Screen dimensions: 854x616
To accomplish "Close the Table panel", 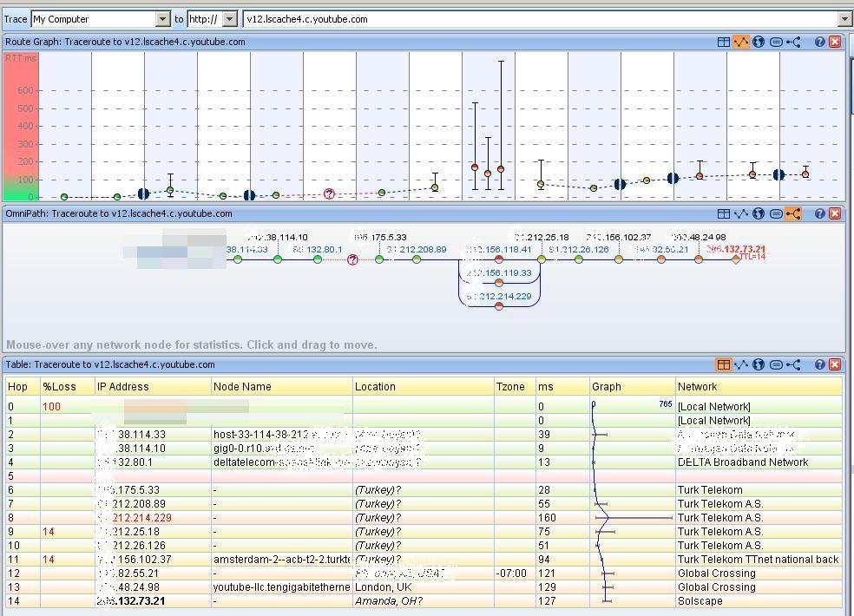I will [835, 365].
